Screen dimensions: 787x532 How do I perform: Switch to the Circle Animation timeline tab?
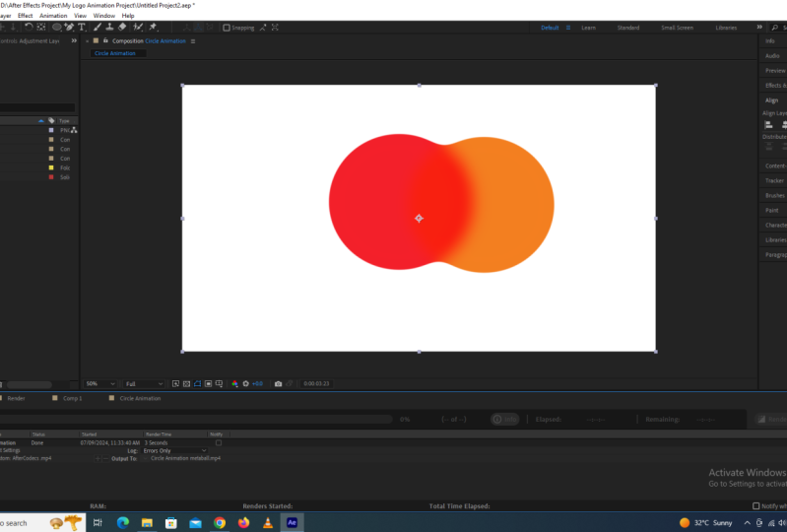pyautogui.click(x=140, y=398)
